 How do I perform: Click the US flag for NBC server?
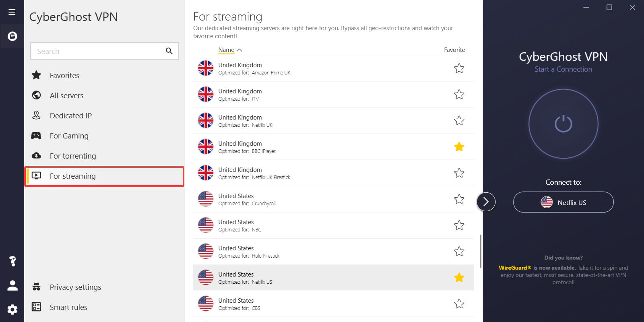(206, 225)
